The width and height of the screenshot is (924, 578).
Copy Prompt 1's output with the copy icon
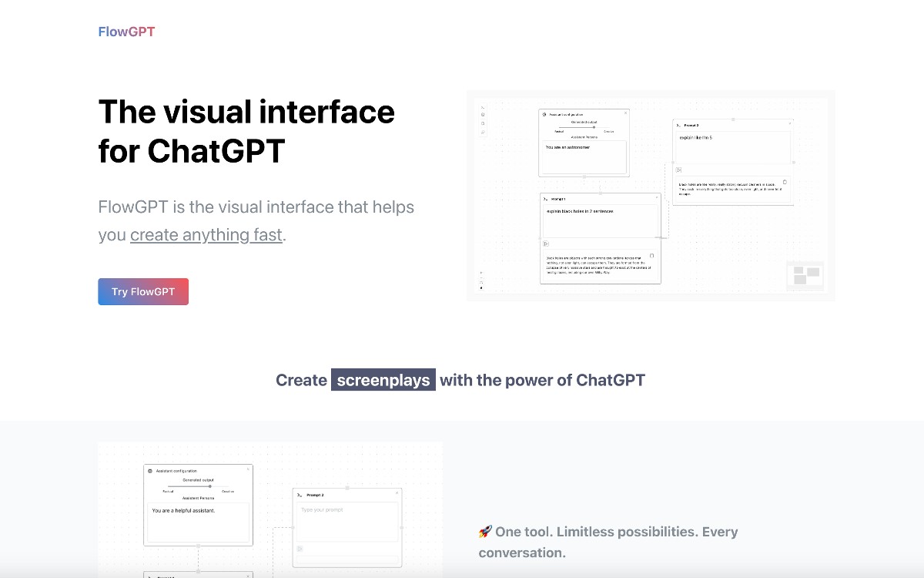[x=652, y=256]
